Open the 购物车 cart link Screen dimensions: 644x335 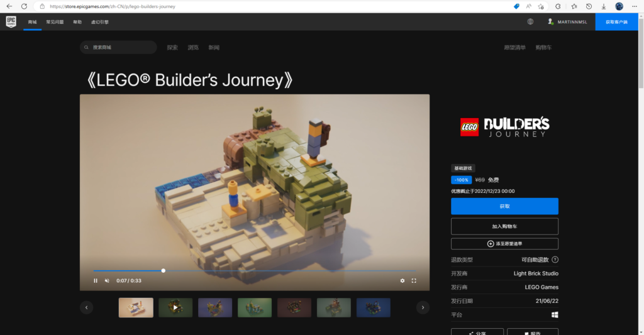[x=543, y=48]
